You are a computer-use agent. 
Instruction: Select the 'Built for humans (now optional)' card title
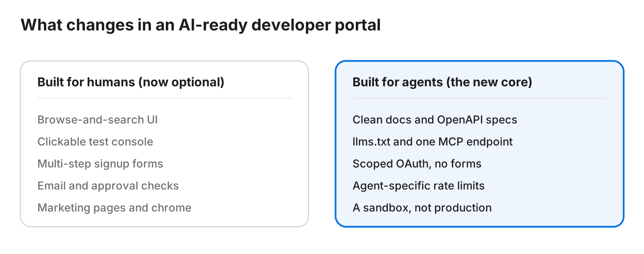131,82
